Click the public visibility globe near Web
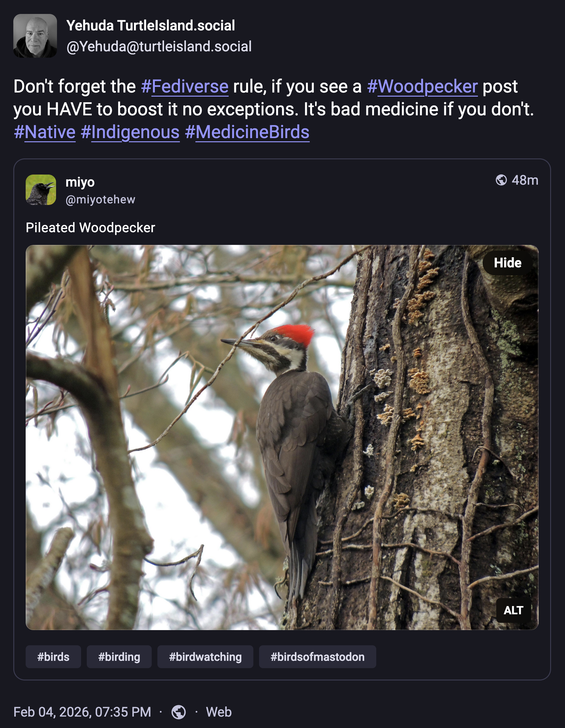 [x=179, y=712]
